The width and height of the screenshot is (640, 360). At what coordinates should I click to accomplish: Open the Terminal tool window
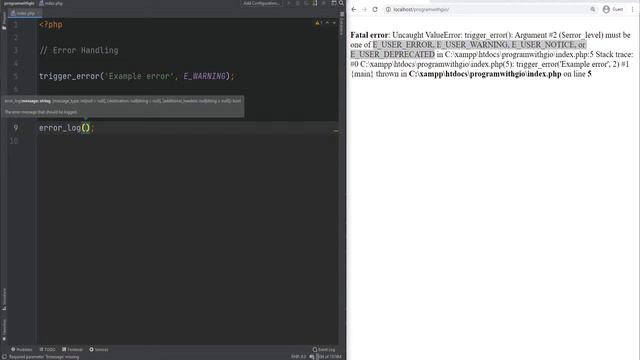[x=72, y=349]
